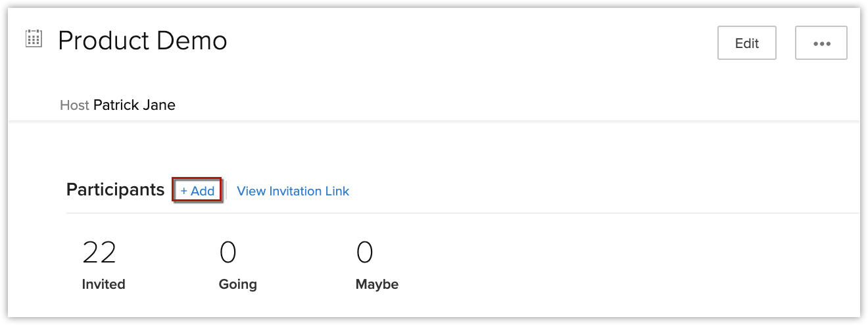
Task: Click the invited count number 22
Action: [99, 252]
